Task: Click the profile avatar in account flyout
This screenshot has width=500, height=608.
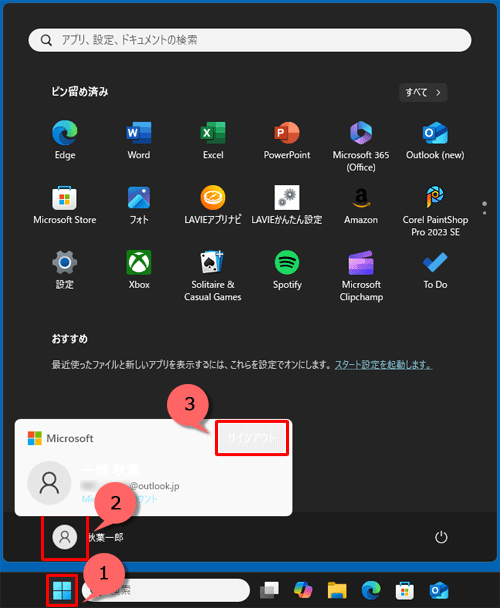Action: tap(49, 483)
